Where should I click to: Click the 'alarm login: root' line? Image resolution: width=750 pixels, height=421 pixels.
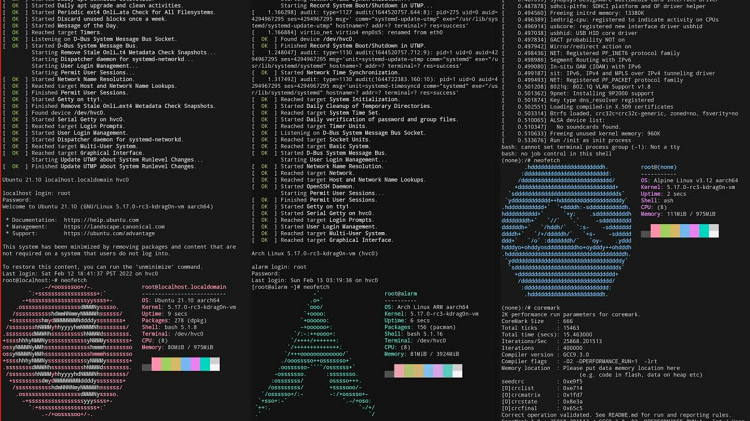(279, 267)
